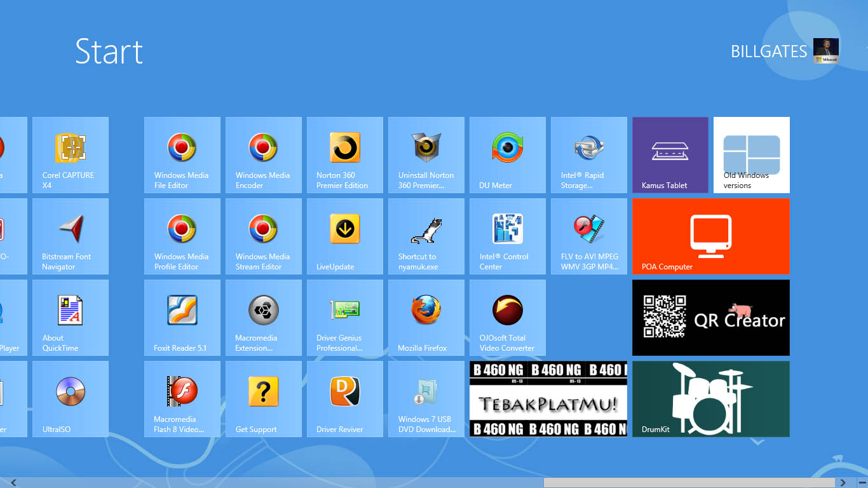Launch UltraISO from the Start screen
Image resolution: width=868 pixels, height=488 pixels.
(71, 399)
